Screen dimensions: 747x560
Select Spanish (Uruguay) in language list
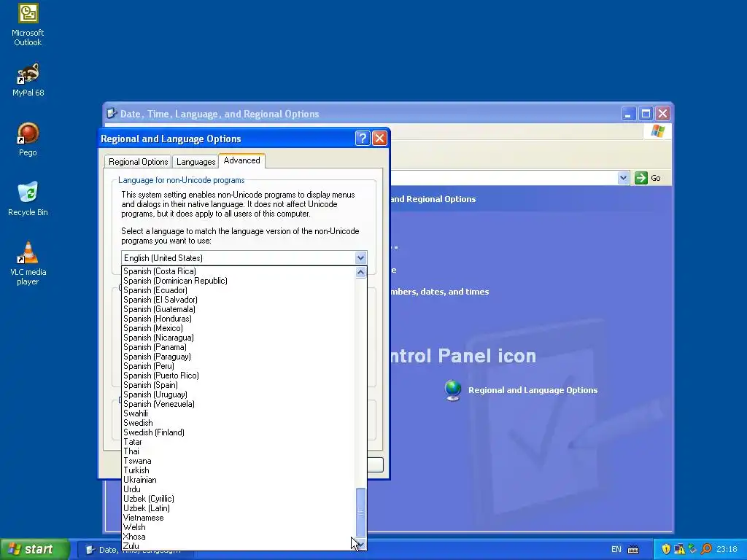(x=239, y=394)
